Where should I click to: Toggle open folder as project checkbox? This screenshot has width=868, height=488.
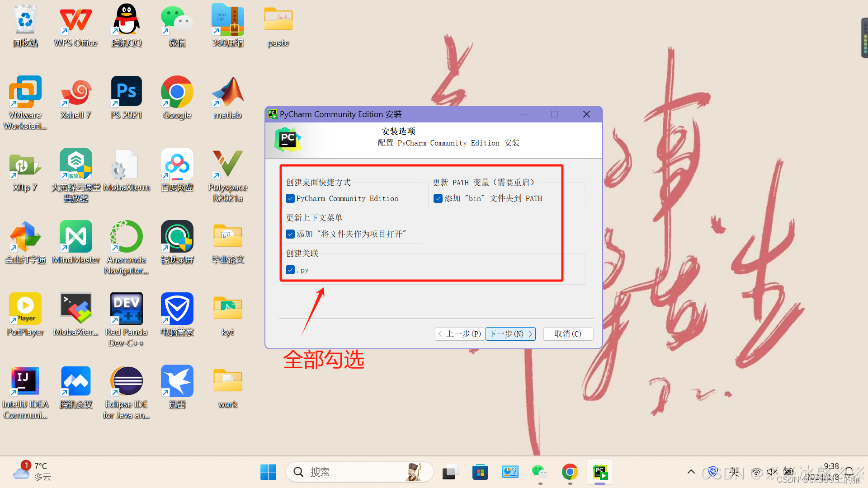(x=290, y=234)
